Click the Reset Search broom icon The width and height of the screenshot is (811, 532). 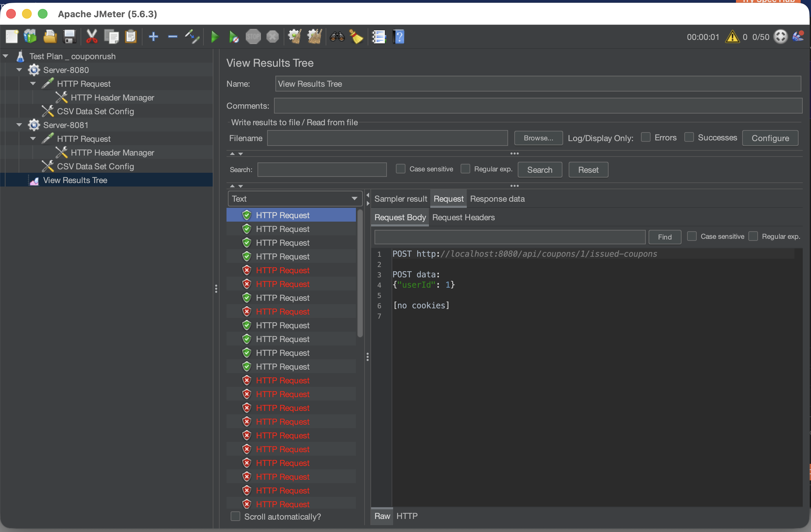point(356,36)
